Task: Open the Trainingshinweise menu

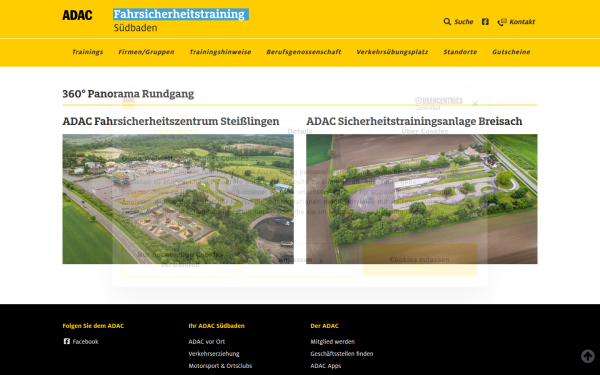Action: point(220,52)
